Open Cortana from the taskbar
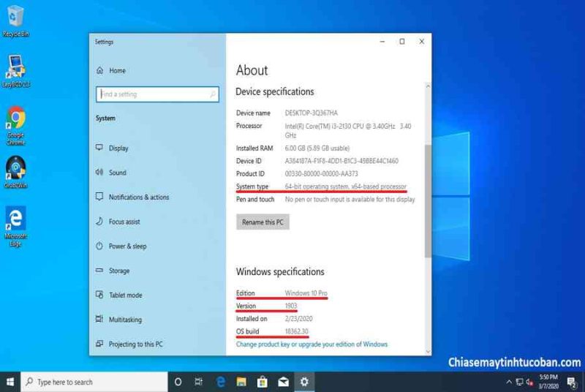Viewport: 585px width, 392px height. coord(178,382)
